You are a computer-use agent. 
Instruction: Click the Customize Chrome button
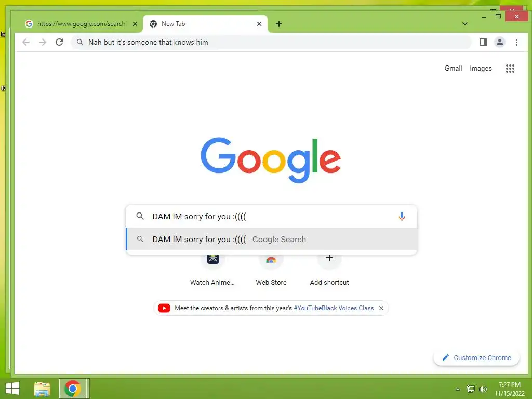[476, 357]
